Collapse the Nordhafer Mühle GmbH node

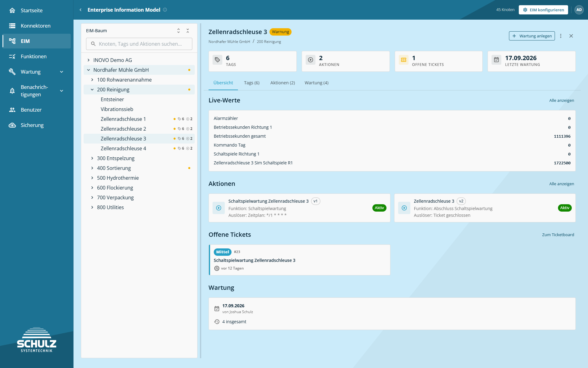click(x=89, y=70)
